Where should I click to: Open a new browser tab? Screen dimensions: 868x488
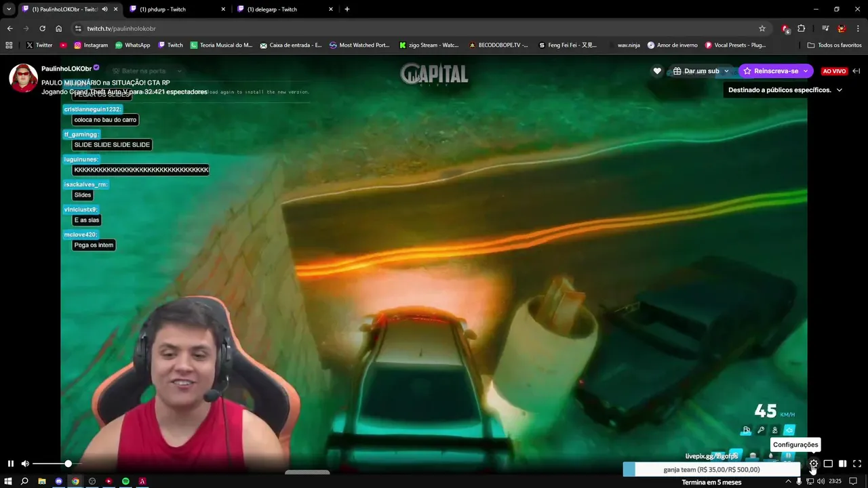347,9
